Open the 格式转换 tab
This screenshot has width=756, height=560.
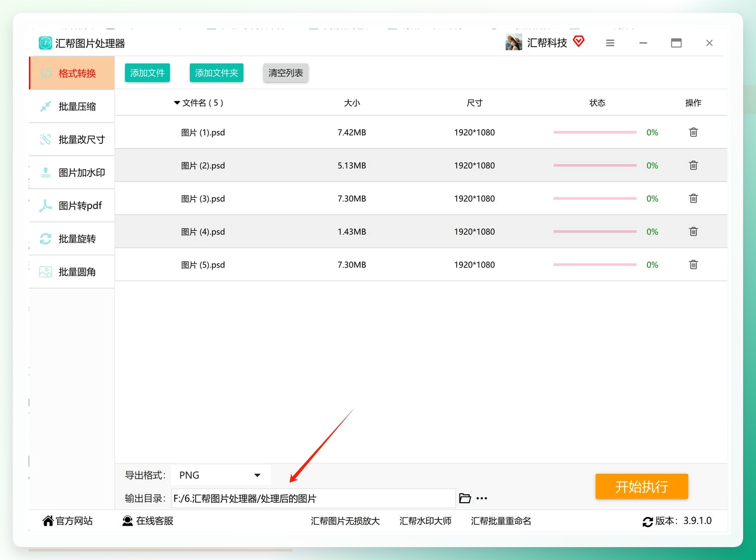[72, 73]
